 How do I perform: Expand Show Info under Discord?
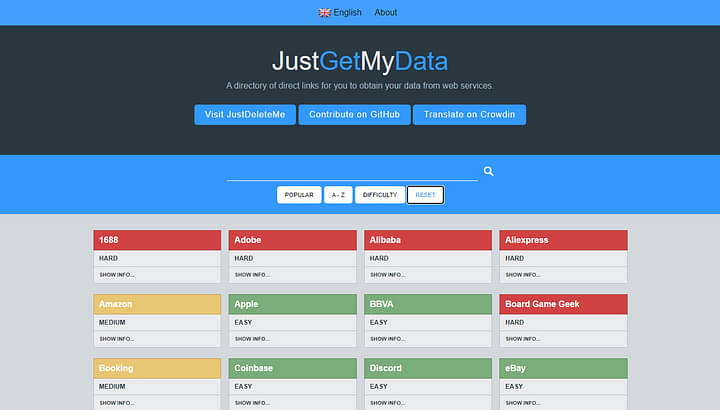coord(388,403)
